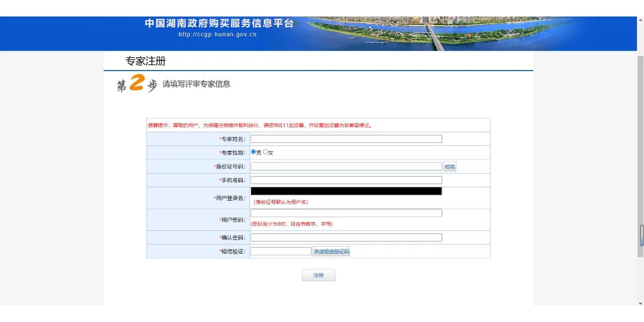Click the 手机号码 phone number field
This screenshot has height=322, width=644.
[x=346, y=180]
